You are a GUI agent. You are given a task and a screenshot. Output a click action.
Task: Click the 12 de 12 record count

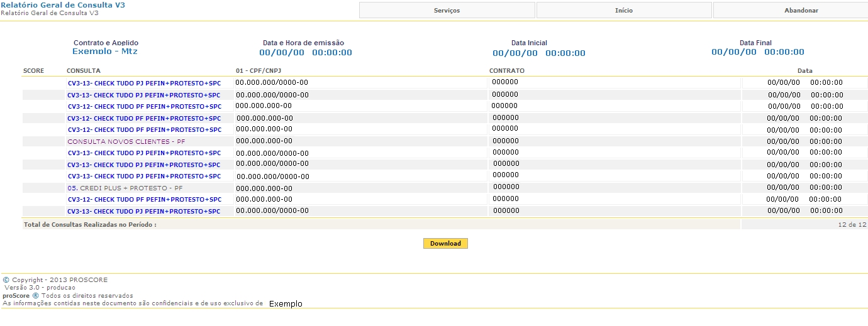[852, 224]
